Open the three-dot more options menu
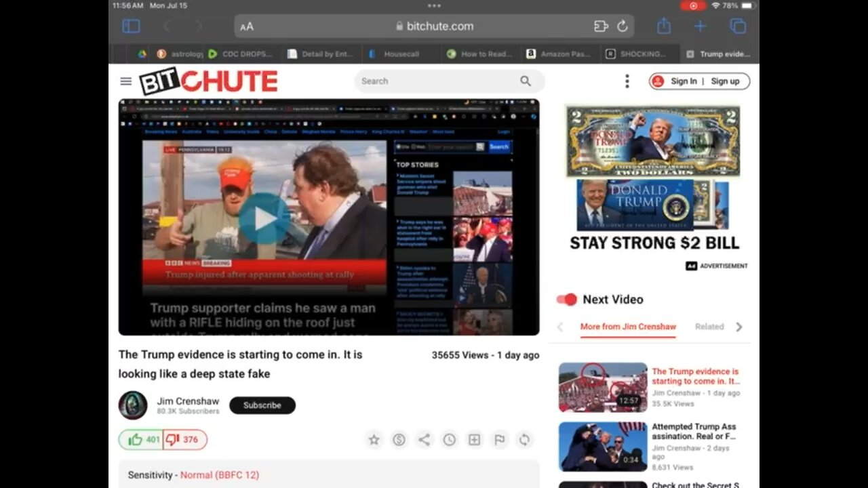This screenshot has height=488, width=868. click(627, 81)
